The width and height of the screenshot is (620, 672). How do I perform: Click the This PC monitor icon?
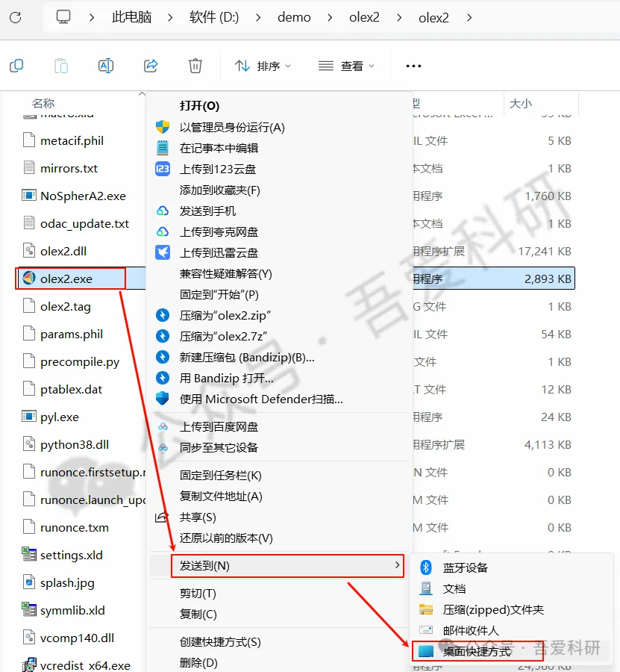63,17
